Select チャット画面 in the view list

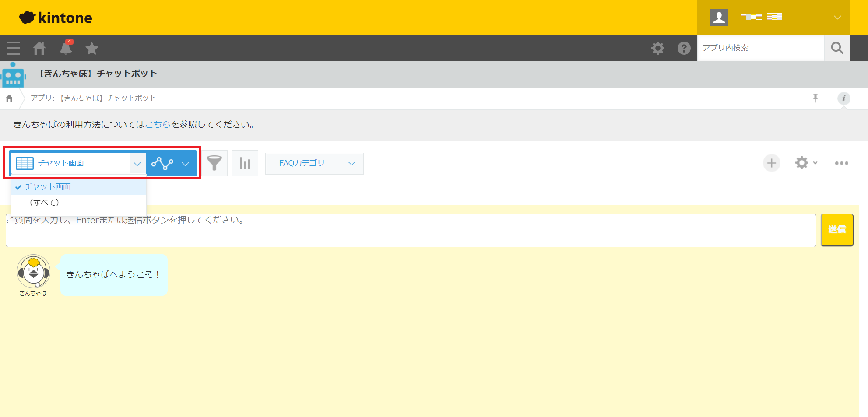(48, 187)
